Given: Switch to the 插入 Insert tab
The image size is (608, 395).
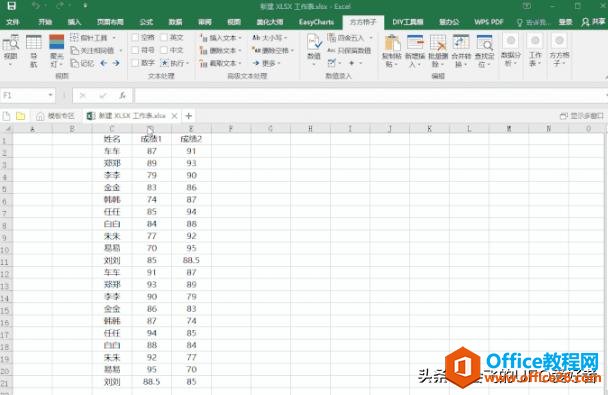Looking at the screenshot, I should (x=74, y=22).
